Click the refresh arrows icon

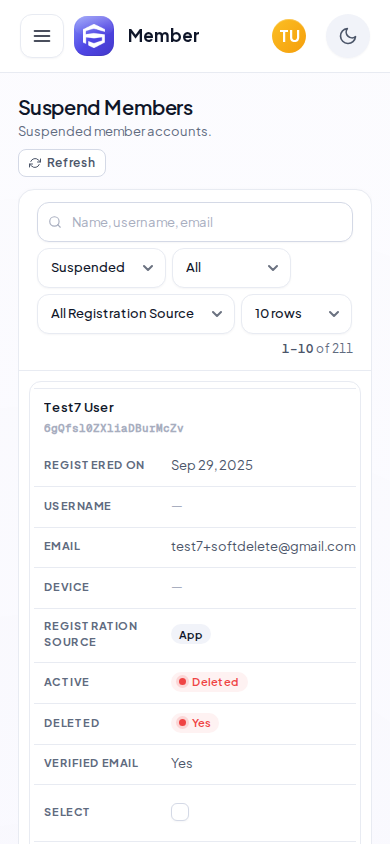tap(35, 163)
